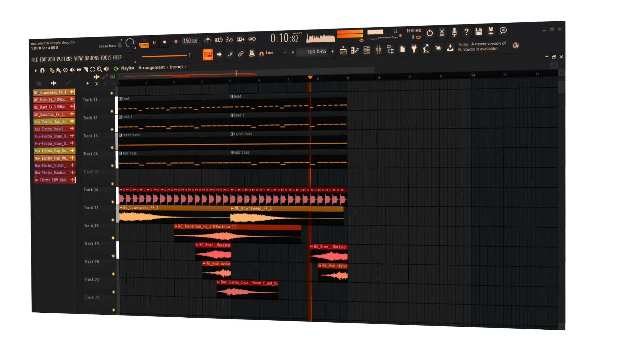Open the plugin picker plug icon
The width and height of the screenshot is (644, 357).
[x=414, y=49]
